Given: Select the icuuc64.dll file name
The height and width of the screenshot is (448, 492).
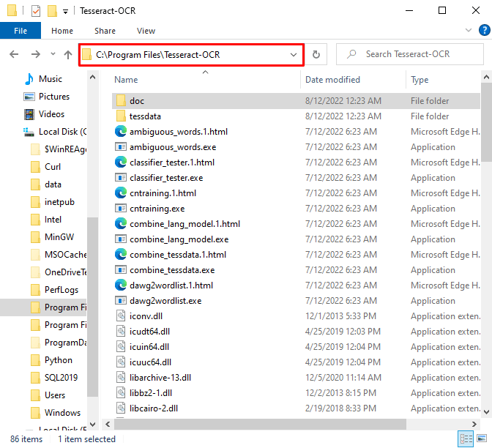Looking at the screenshot, I should (x=150, y=362).
